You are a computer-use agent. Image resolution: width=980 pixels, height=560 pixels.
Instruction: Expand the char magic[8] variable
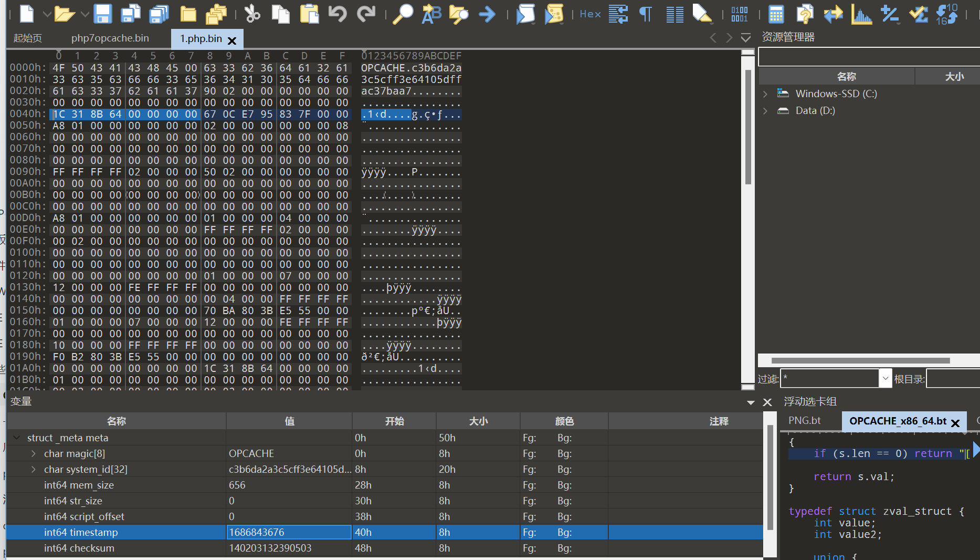[34, 453]
